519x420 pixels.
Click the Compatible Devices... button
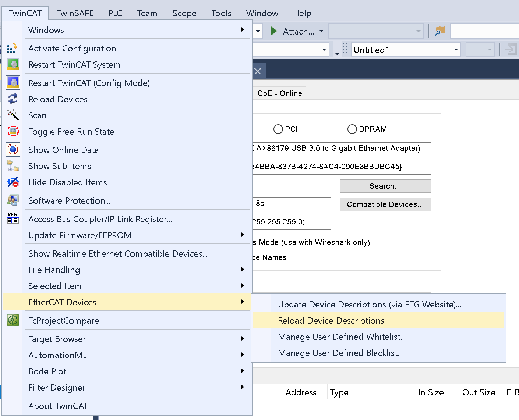[x=385, y=204]
